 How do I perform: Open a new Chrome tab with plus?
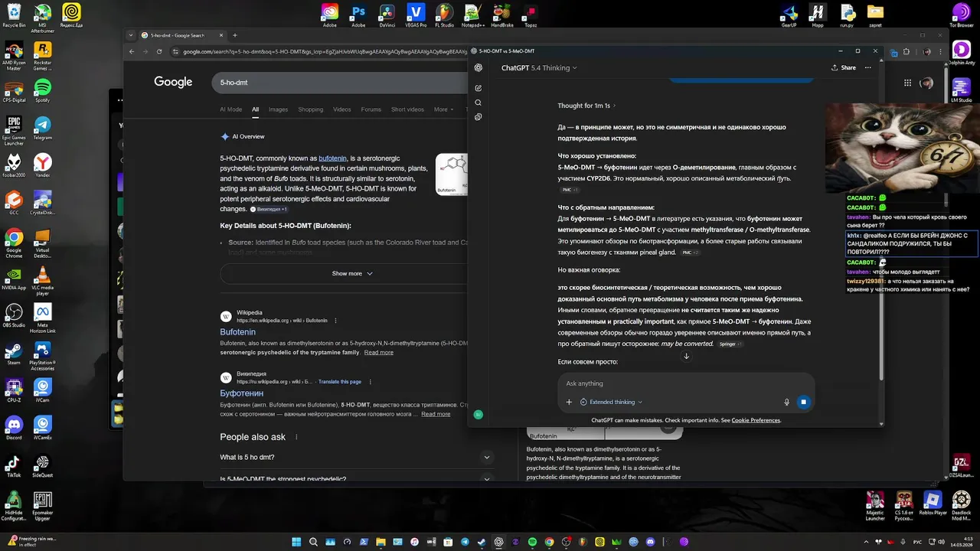coord(234,35)
